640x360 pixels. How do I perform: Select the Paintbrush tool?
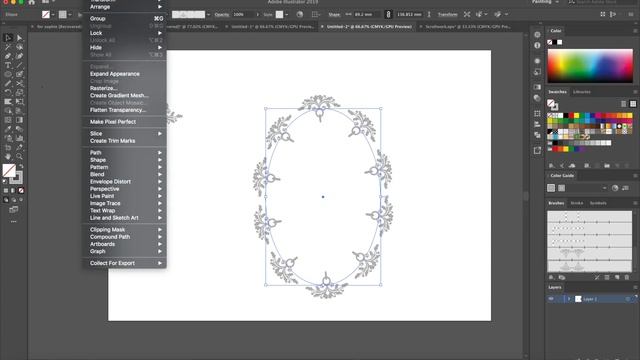(x=19, y=74)
